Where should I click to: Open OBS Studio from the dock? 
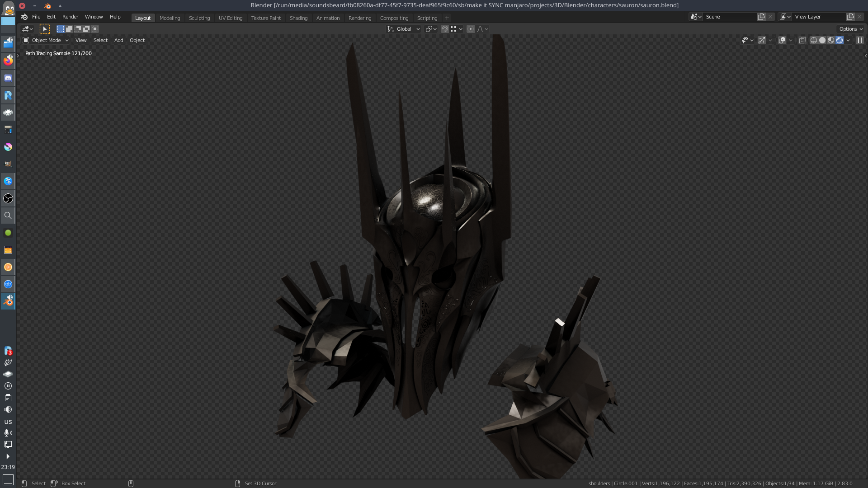point(8,198)
